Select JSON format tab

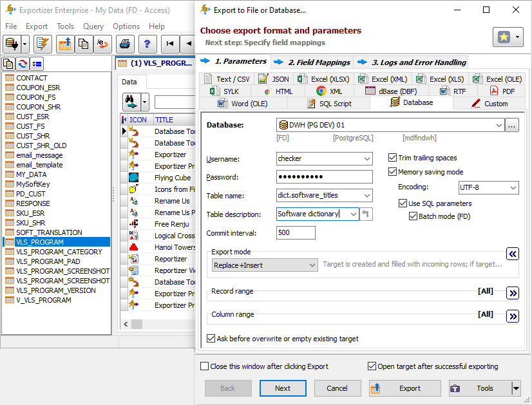(274, 79)
